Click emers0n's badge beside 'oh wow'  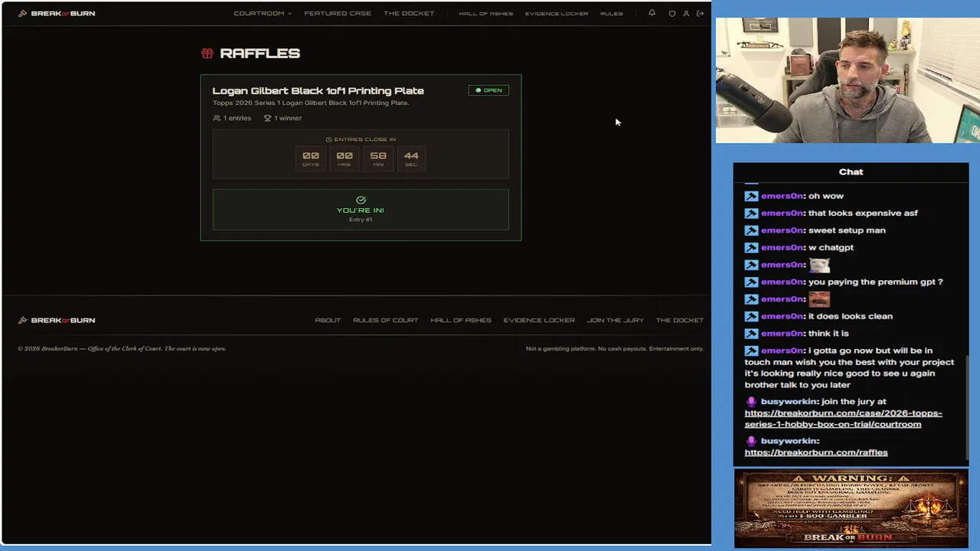click(x=751, y=196)
